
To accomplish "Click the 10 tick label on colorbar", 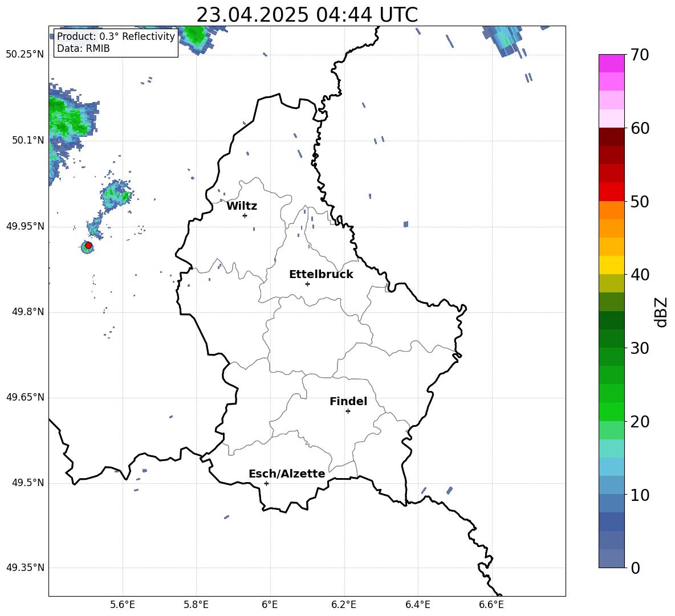I will pos(640,495).
